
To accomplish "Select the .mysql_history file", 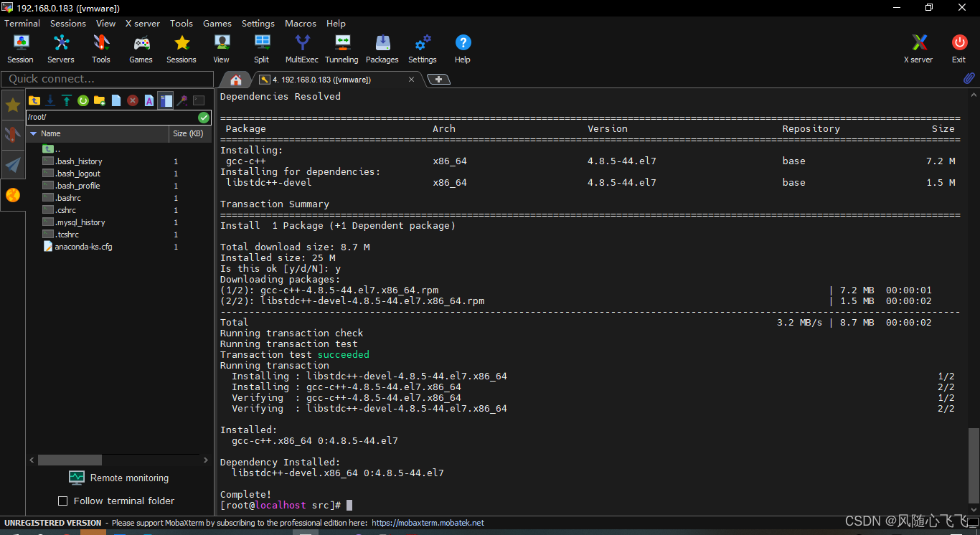I will [x=80, y=222].
